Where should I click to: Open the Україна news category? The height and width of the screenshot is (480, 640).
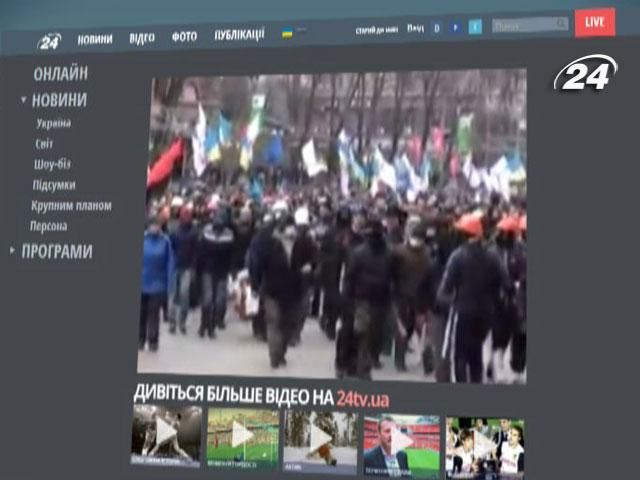pyautogui.click(x=54, y=123)
